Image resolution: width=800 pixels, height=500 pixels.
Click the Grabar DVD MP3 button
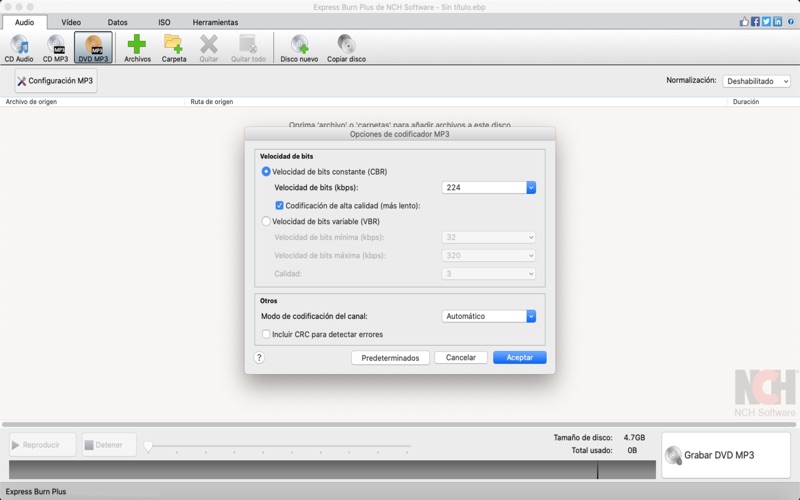tap(726, 455)
